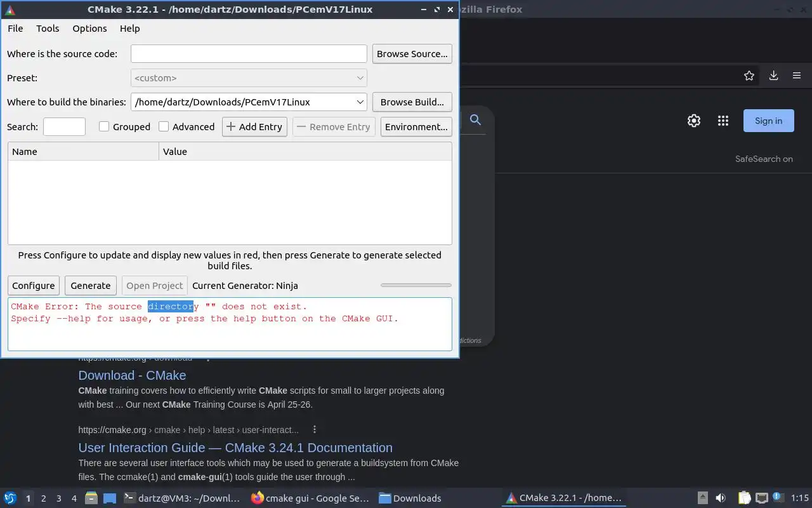Select the CMake 3.22.1 taskbar entry

point(565,498)
